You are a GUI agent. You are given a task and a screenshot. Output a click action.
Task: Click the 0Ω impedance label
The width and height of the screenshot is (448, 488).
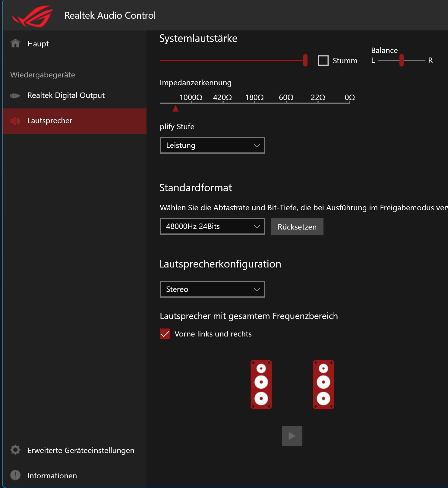click(x=350, y=97)
